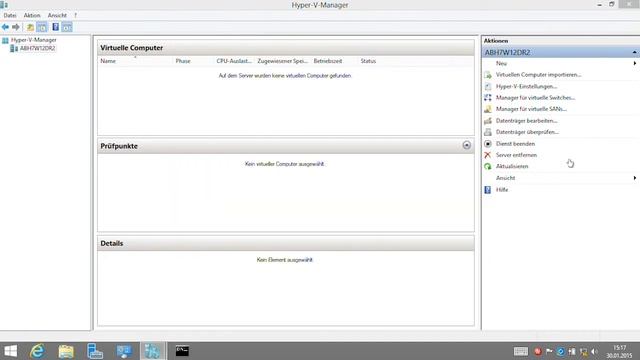Sort by the Name column header

click(x=108, y=61)
